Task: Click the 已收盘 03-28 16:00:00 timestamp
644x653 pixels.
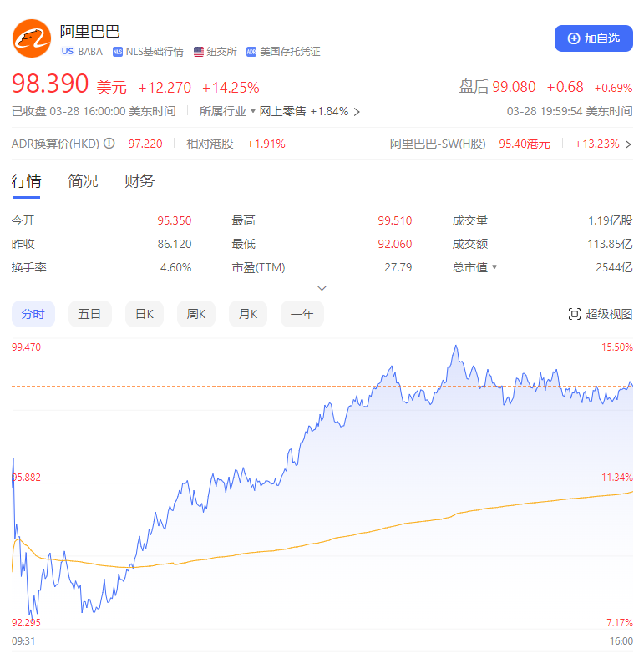Action: point(94,111)
